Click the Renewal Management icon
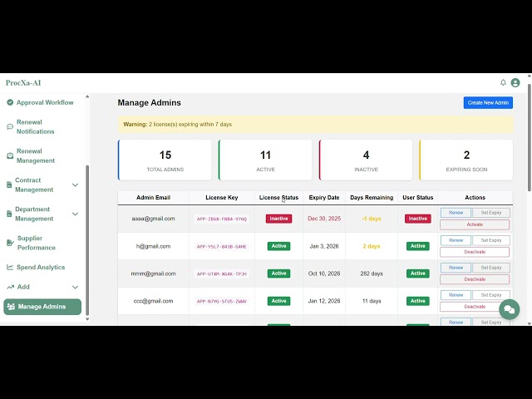Viewport: 532px width, 399px height. 10,155
